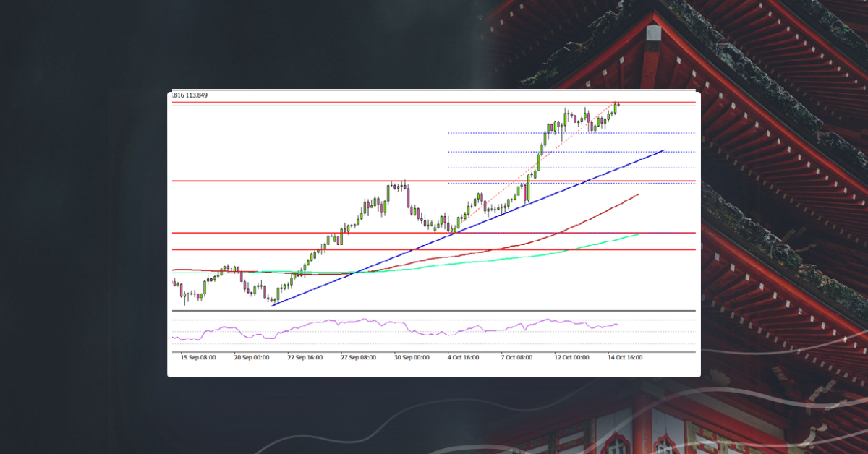Click the 15 Sep 08:00 axis label
Image resolution: width=868 pixels, height=454 pixels.
point(197,356)
